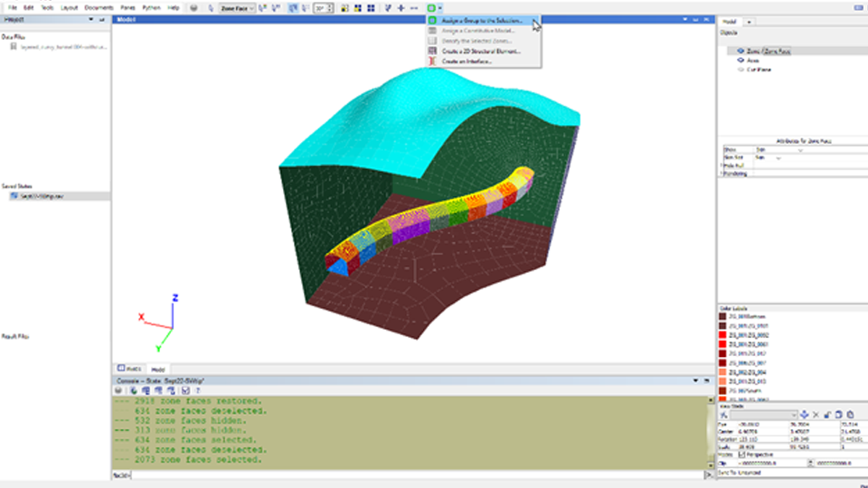The width and height of the screenshot is (868, 488).
Task: Click the console command input field
Action: (x=416, y=474)
